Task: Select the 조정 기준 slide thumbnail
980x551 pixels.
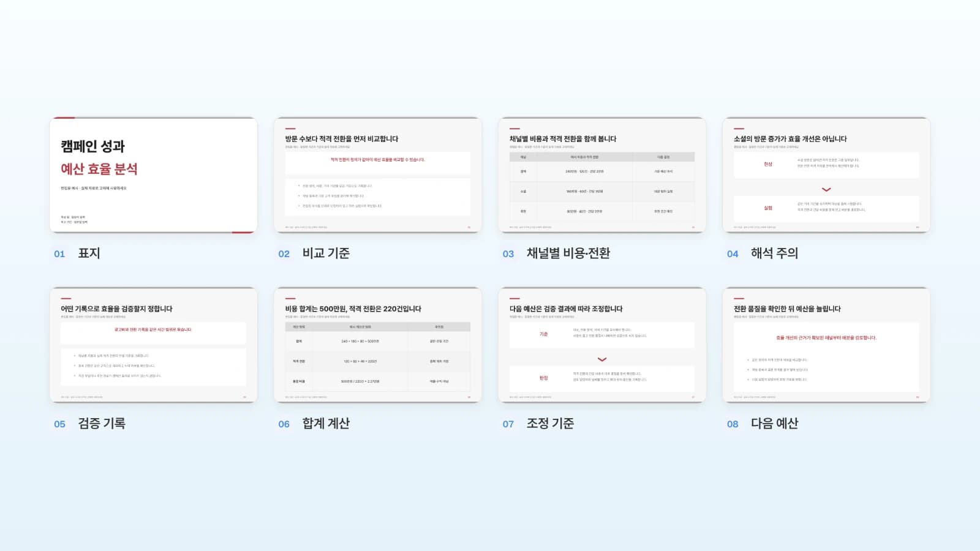Action: click(x=602, y=345)
